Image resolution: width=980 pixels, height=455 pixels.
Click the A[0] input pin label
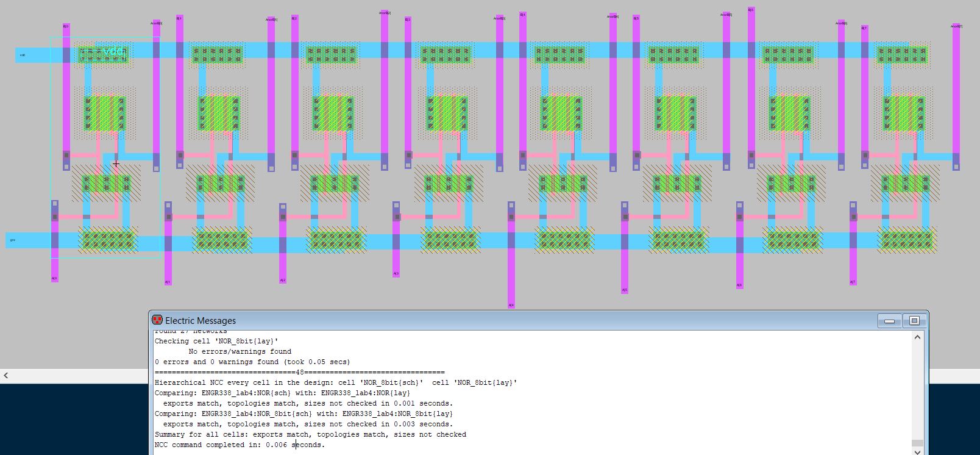coord(54,279)
